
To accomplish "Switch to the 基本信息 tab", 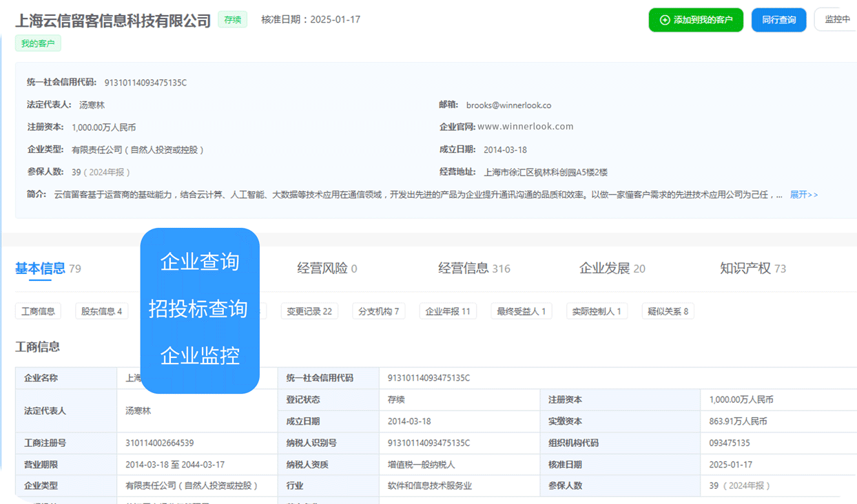I will 40,269.
